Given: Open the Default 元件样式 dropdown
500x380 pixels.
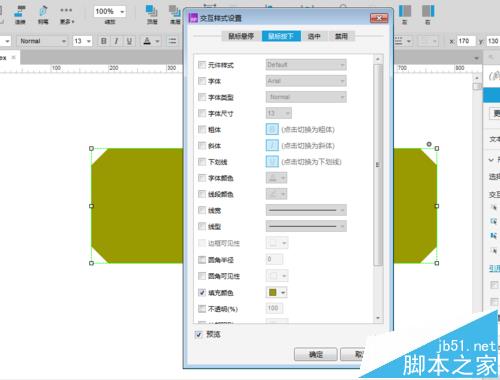Looking at the screenshot, I should [306, 65].
